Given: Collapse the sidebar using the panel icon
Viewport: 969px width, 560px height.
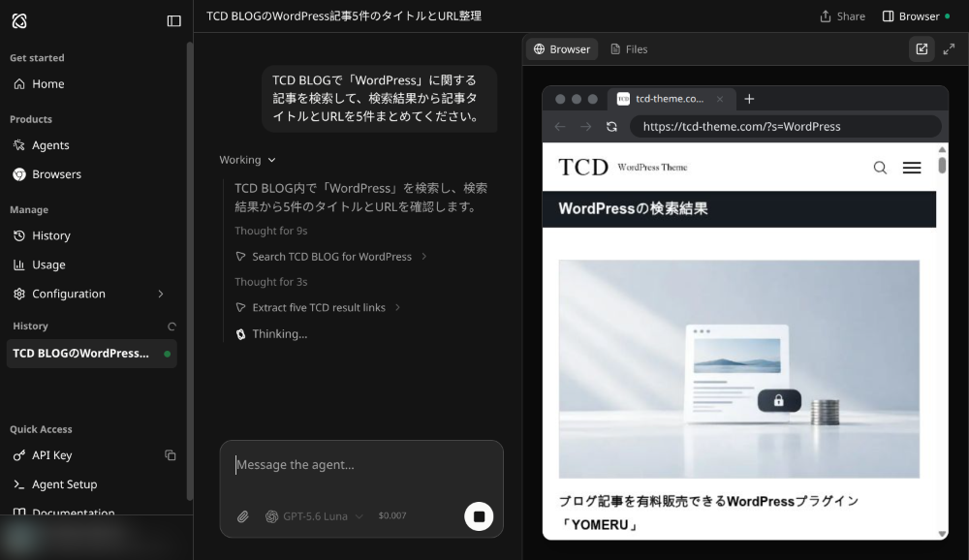Looking at the screenshot, I should 174,21.
